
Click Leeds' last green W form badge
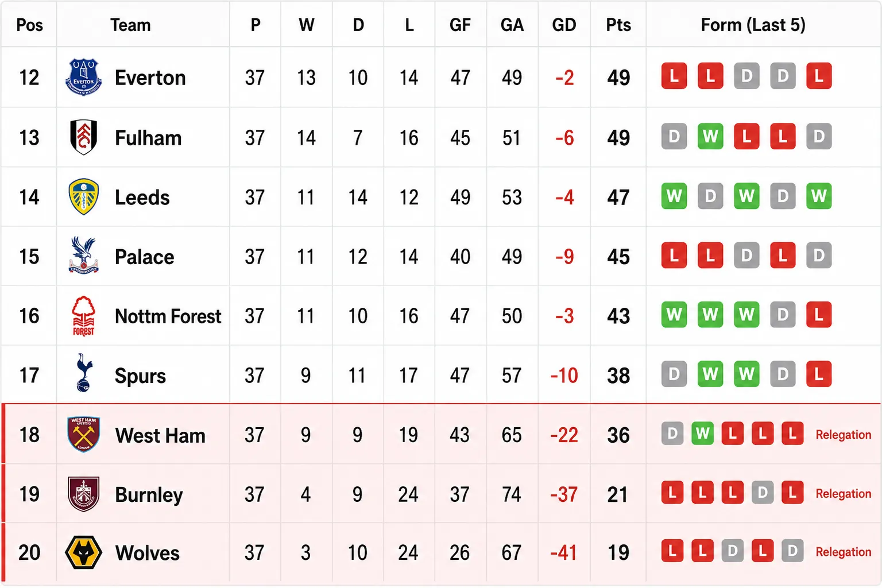click(x=819, y=196)
